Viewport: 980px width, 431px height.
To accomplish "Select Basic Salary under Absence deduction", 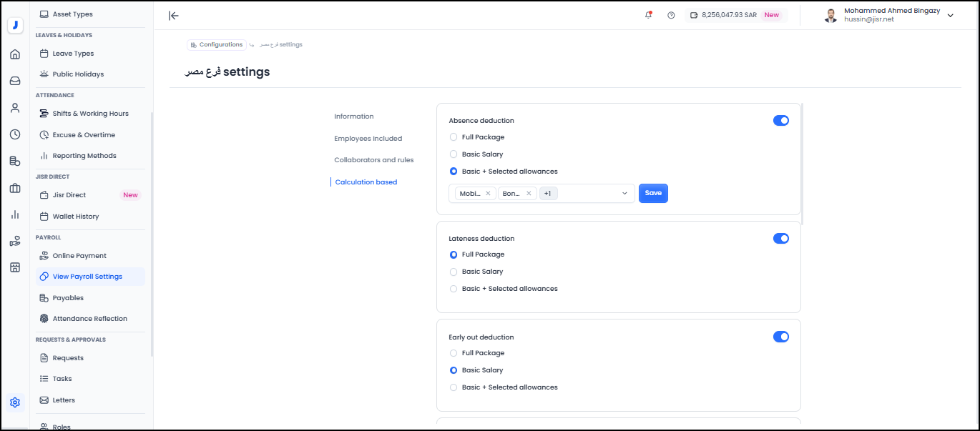I will [x=454, y=154].
